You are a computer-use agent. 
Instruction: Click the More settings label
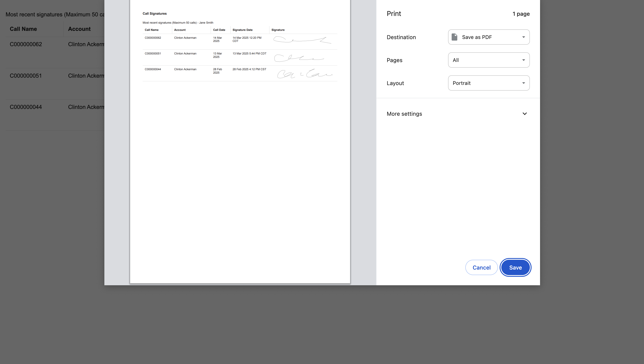click(x=404, y=114)
